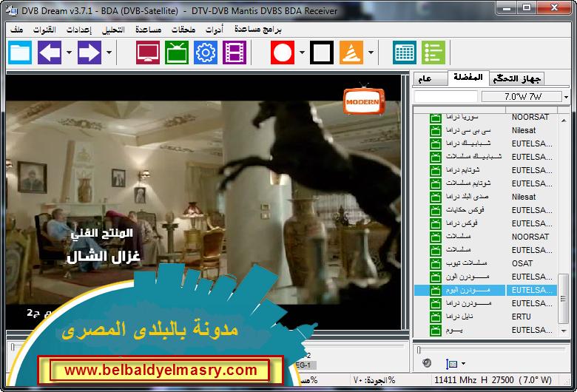
Task: Click the TV icon beside صدى البلد دراما
Action: pos(436,197)
